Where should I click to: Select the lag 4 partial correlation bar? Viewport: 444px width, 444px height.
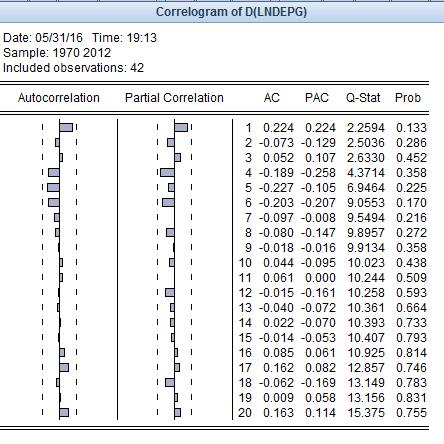point(167,172)
